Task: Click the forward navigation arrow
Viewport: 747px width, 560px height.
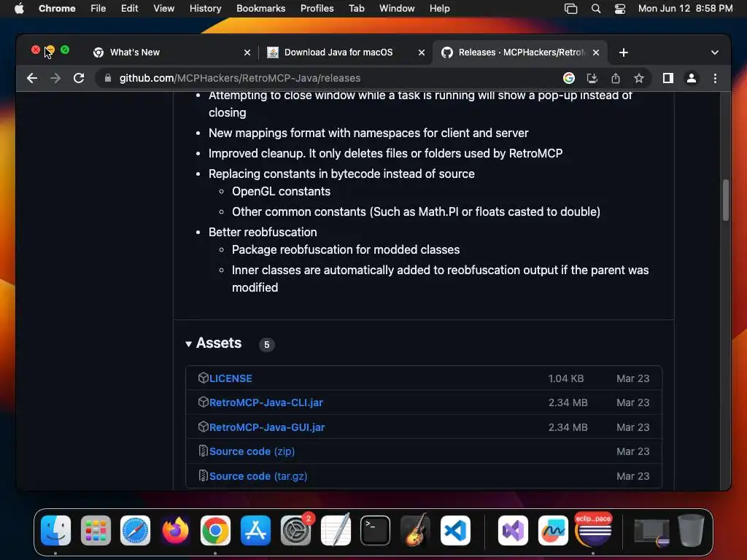Action: [x=55, y=78]
